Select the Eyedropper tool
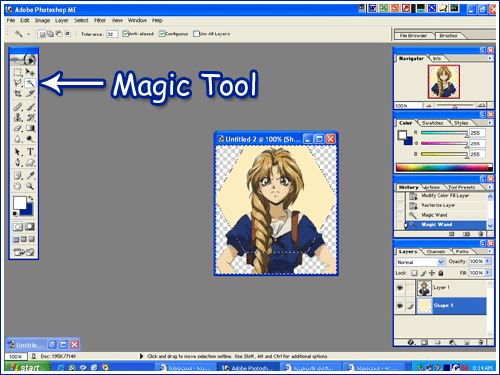The image size is (500, 375). (x=30, y=175)
